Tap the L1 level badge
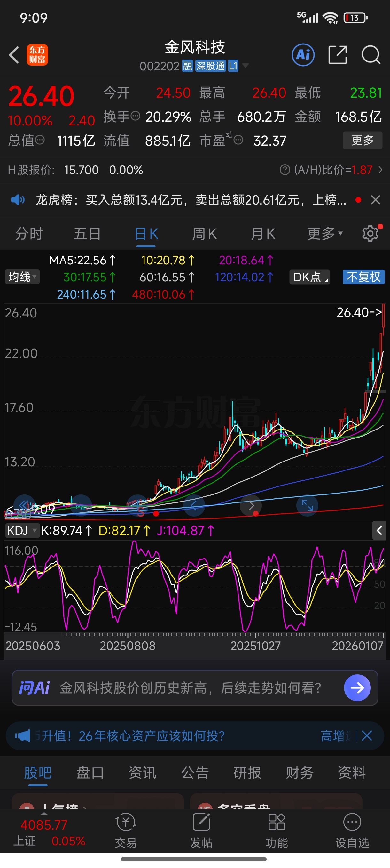Screen dimensions: 390x868 point(233,66)
